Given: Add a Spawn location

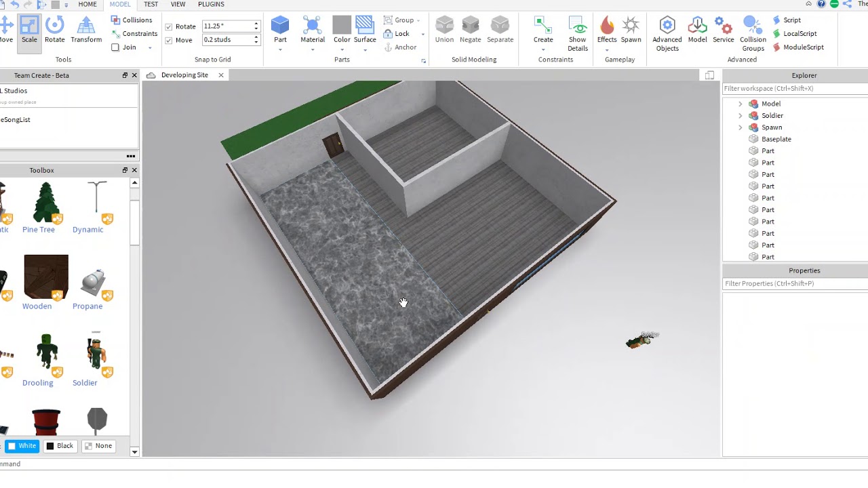Looking at the screenshot, I should pyautogui.click(x=631, y=30).
